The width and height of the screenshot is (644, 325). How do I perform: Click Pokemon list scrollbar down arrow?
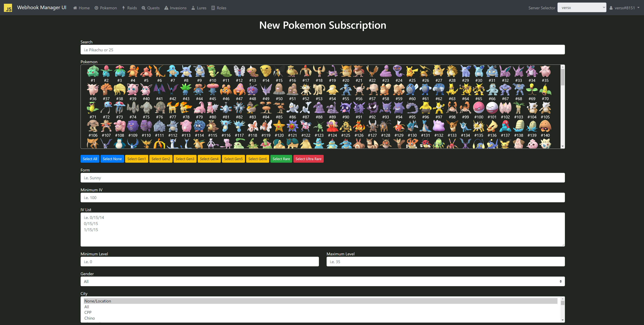[563, 146]
